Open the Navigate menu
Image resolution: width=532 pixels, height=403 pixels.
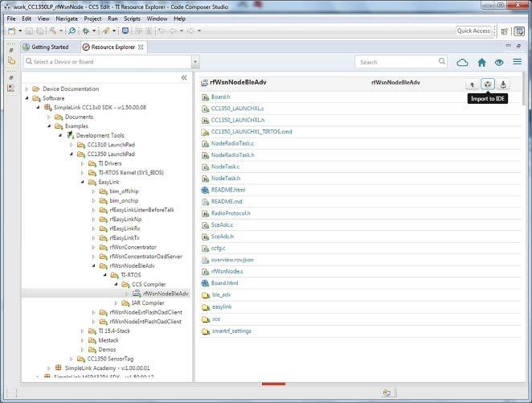coord(67,19)
